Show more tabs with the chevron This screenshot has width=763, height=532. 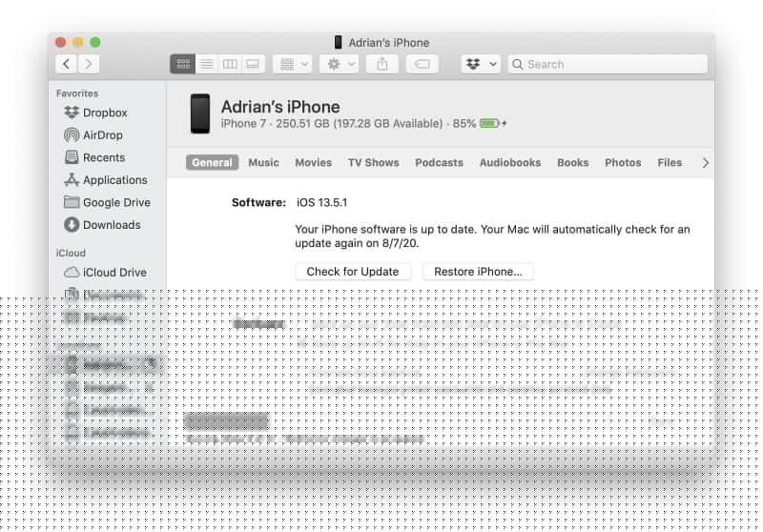coord(706,163)
